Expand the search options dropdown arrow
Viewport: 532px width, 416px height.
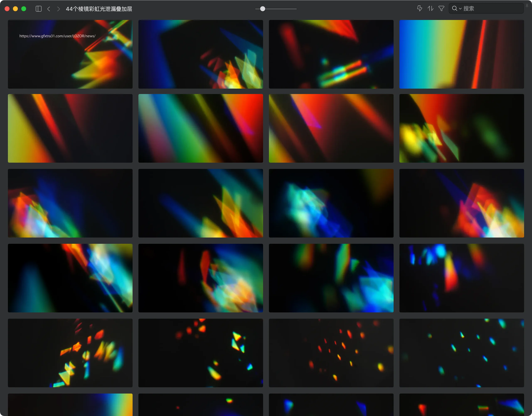point(460,9)
